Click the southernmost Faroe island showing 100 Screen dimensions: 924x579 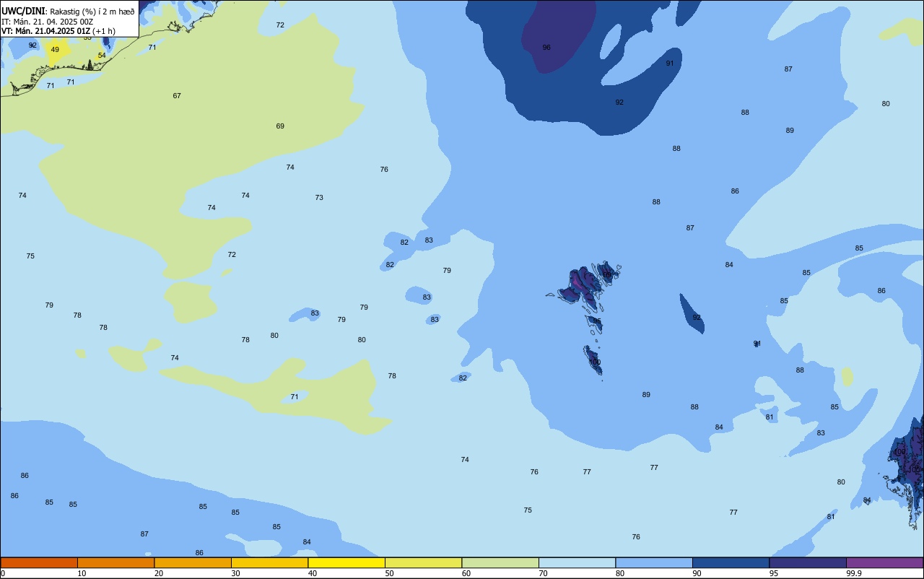593,360
